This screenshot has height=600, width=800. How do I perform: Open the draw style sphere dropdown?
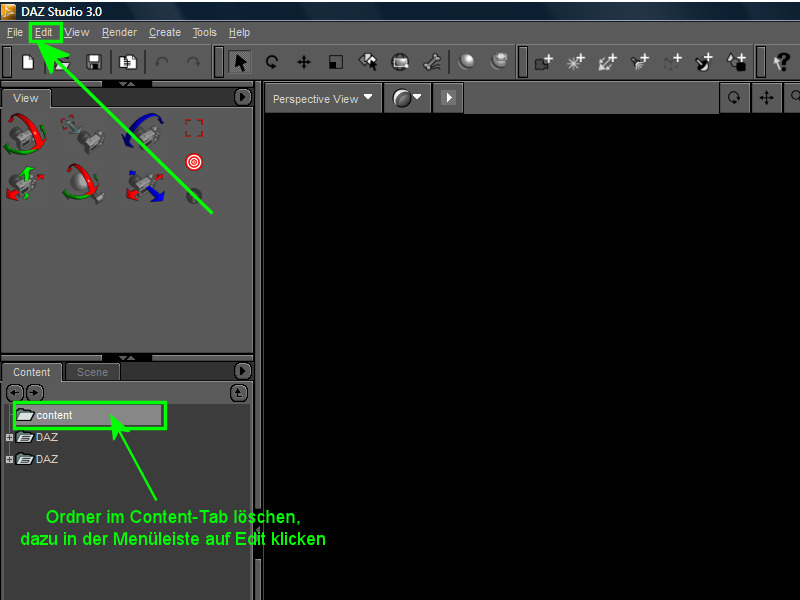pos(407,98)
